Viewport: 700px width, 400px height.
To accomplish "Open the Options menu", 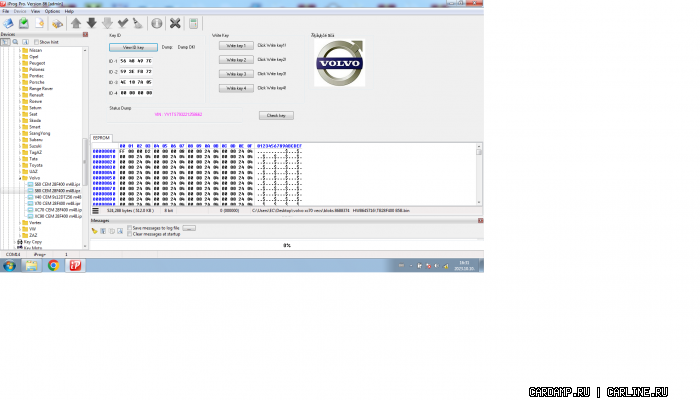I will (x=52, y=11).
